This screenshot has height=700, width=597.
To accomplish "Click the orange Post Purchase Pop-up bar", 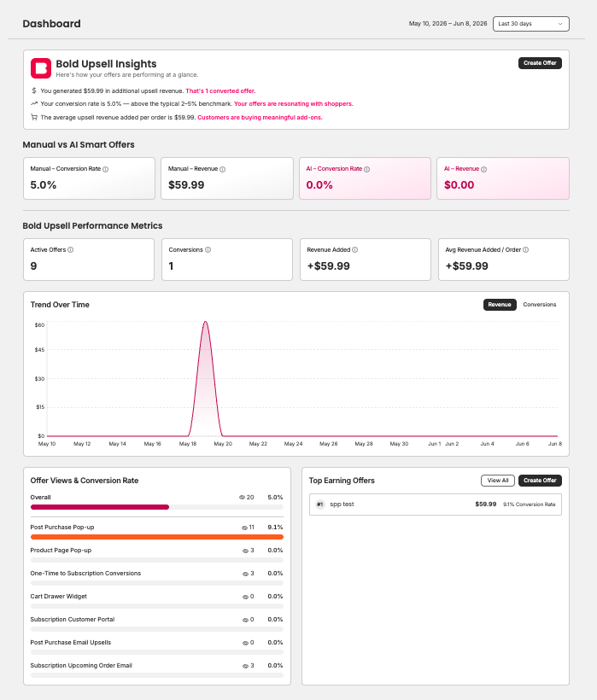I will pos(157,537).
